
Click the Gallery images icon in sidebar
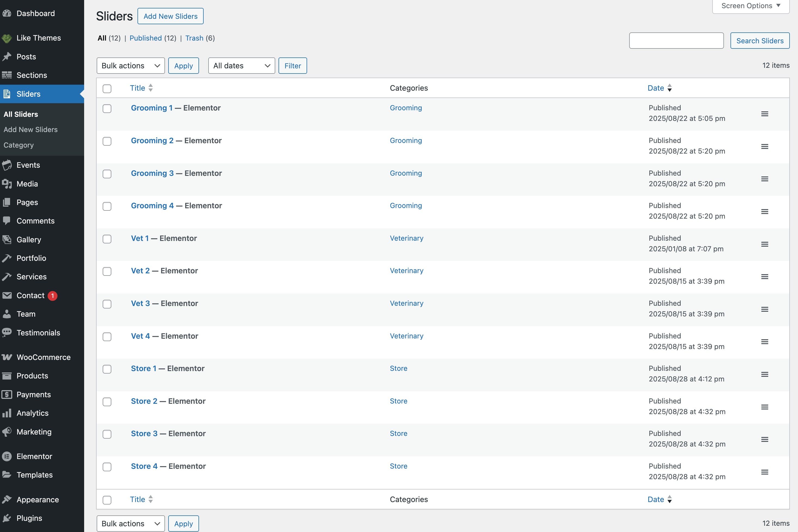(x=7, y=240)
